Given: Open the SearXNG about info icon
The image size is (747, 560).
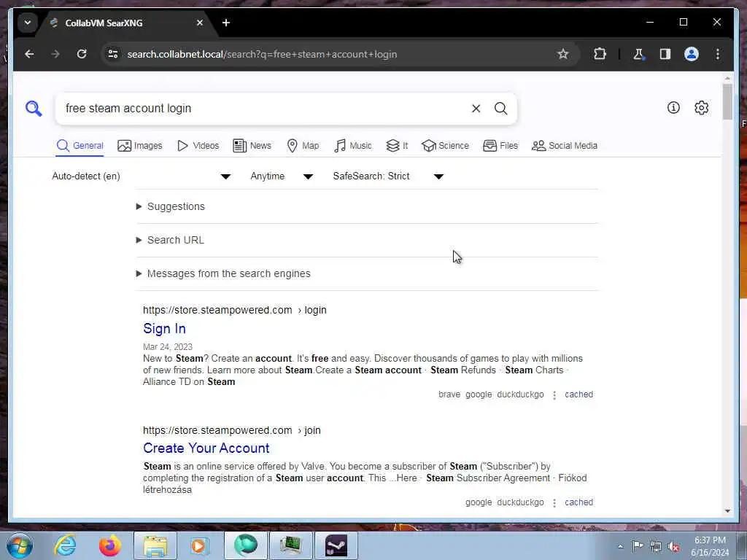Looking at the screenshot, I should click(x=673, y=108).
